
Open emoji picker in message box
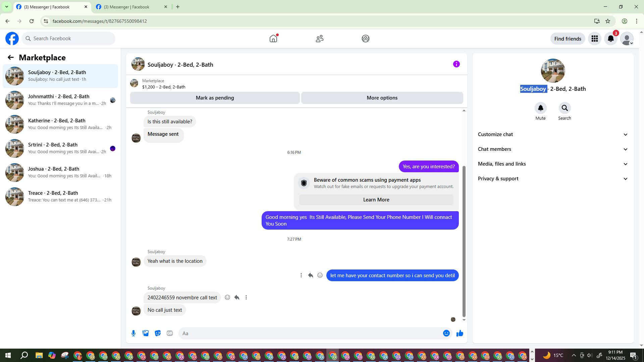pos(446,333)
